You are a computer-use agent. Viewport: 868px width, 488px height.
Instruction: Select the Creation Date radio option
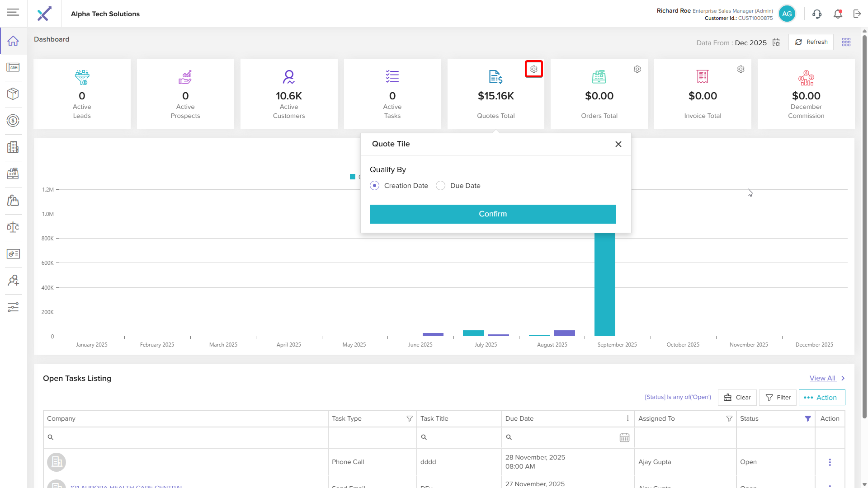375,186
